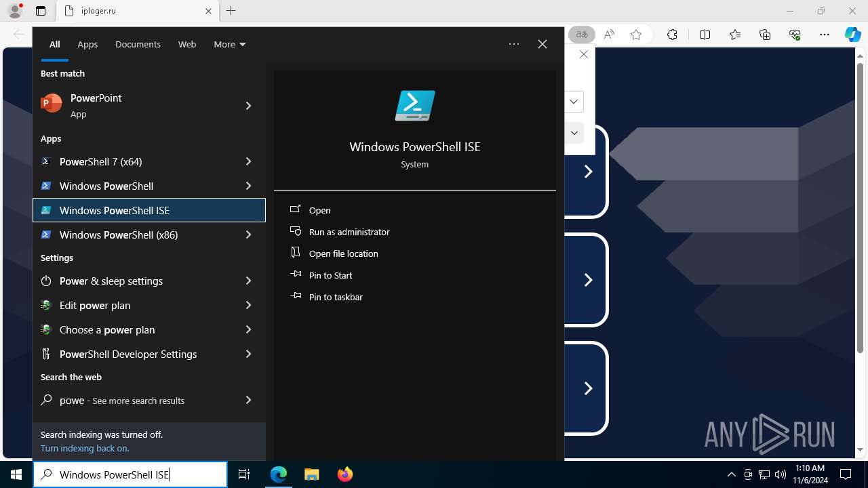Viewport: 868px width, 488px height.
Task: Click the volume icon in system tray
Action: (780, 474)
